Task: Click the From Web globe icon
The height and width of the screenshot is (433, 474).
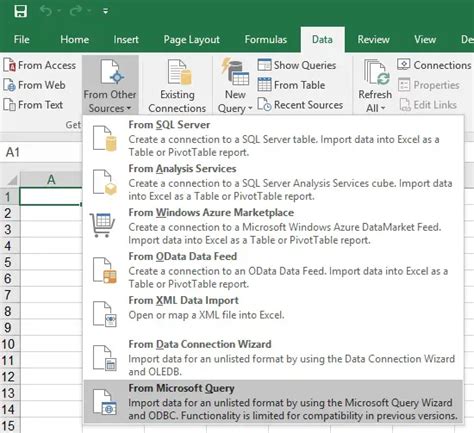Action: [9, 85]
